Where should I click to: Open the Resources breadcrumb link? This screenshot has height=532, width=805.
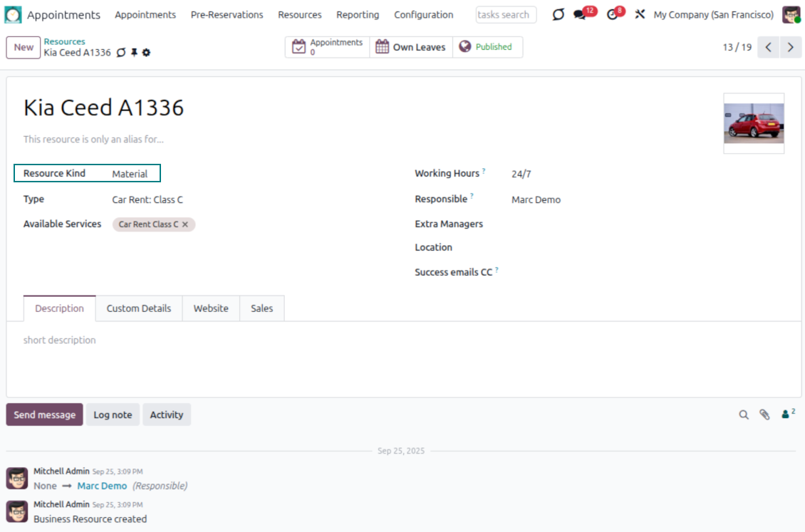pyautogui.click(x=64, y=41)
